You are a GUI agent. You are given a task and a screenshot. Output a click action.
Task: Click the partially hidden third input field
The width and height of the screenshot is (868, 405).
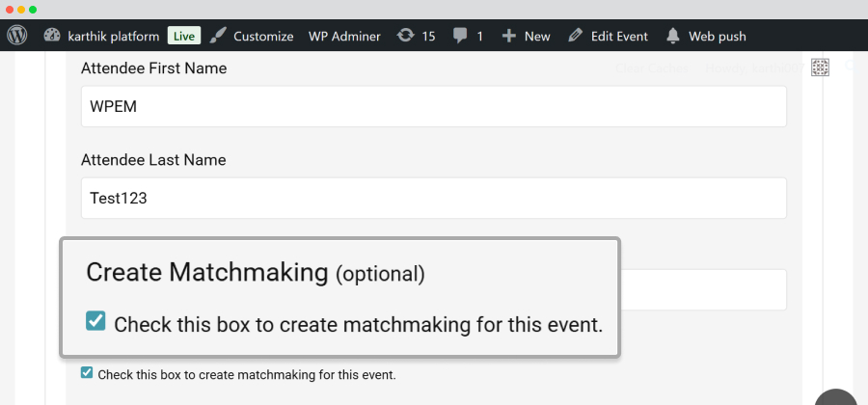703,290
